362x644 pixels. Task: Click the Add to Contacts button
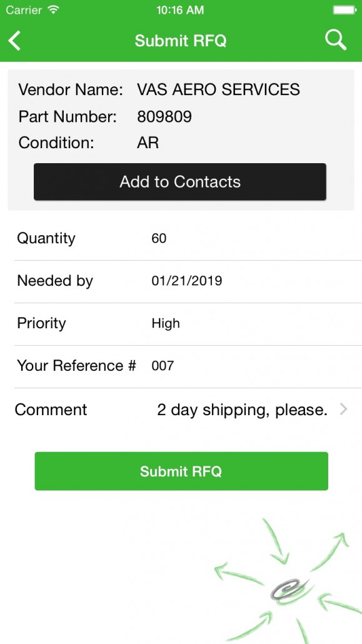[x=180, y=182]
